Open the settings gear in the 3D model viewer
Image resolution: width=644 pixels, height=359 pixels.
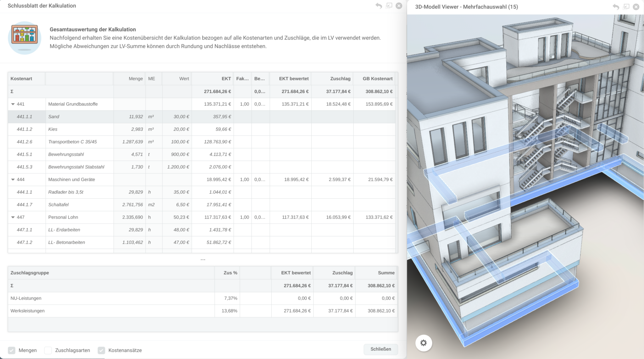[424, 343]
